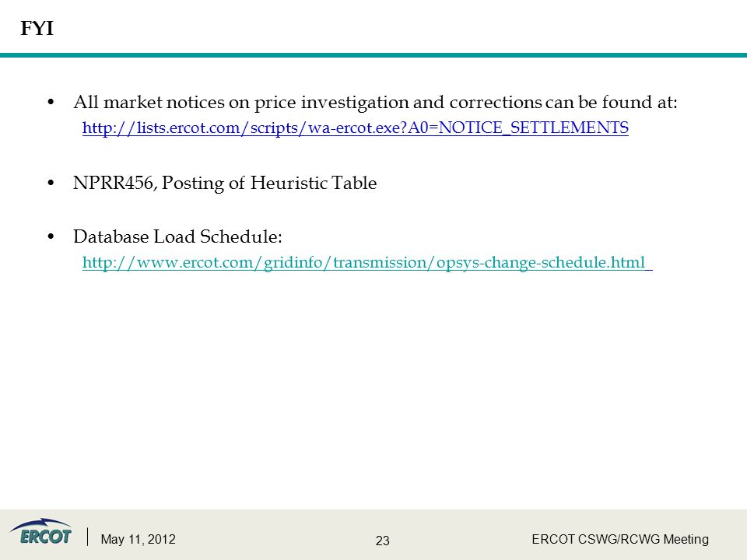Select the FYI slide title
Image resolution: width=747 pixels, height=560 pixels.
click(x=37, y=29)
